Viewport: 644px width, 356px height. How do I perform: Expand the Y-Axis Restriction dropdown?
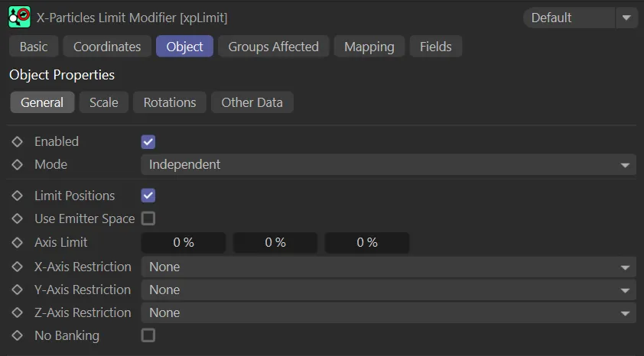[388, 290]
